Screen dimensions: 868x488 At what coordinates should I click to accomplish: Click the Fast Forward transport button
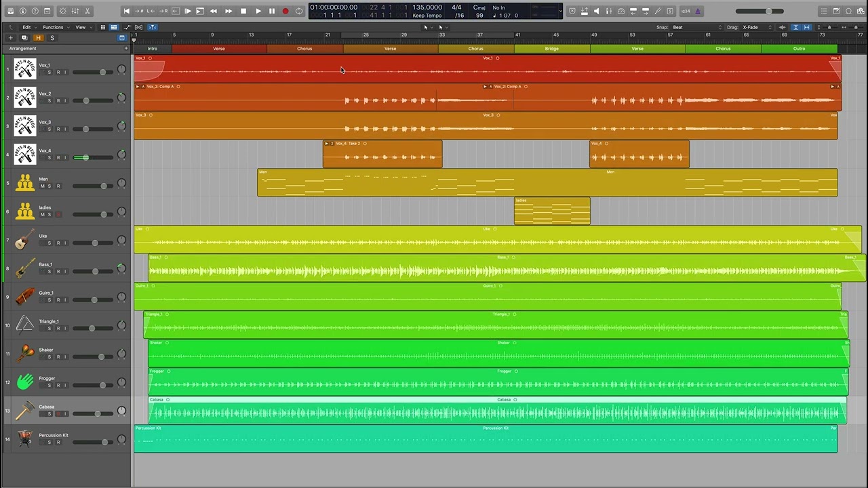coord(229,11)
